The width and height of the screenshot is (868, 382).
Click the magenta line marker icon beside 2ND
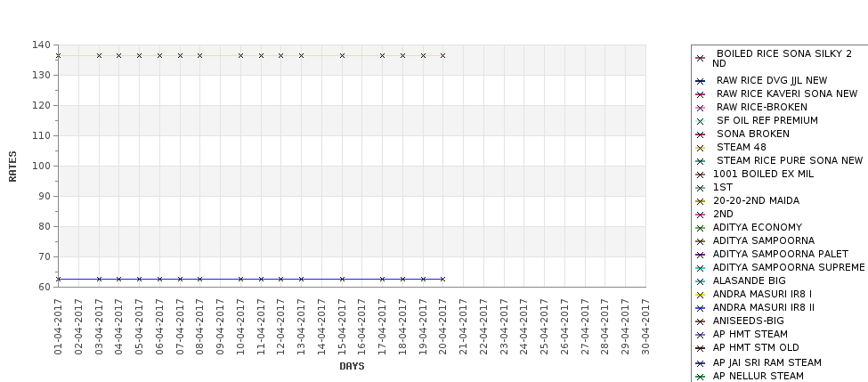point(701,215)
